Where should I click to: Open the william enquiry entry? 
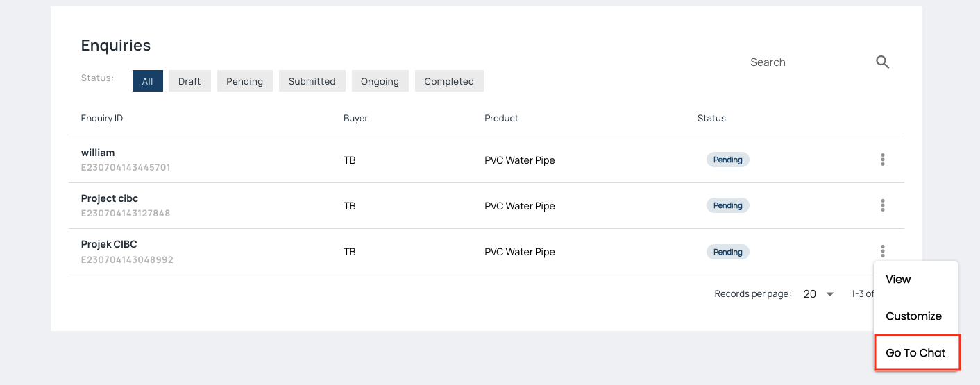tap(98, 153)
